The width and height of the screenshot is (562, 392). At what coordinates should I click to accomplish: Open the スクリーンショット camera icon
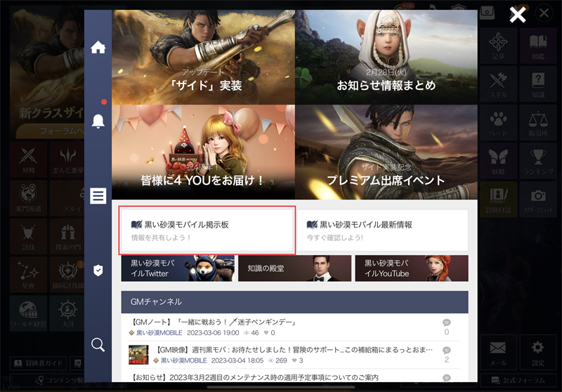pyautogui.click(x=538, y=200)
